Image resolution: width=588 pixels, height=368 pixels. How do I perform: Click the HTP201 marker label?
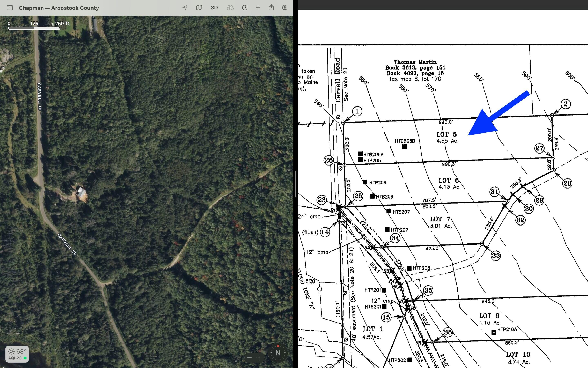point(372,290)
